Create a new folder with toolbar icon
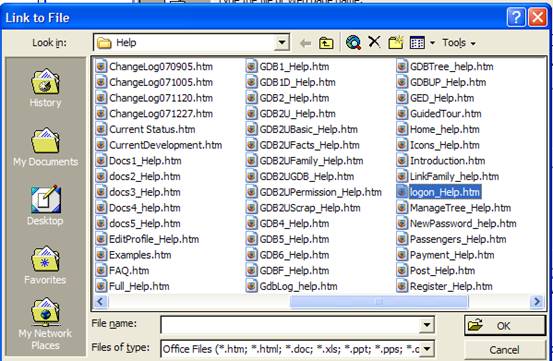Viewport: 553px width, 361px height. click(396, 42)
